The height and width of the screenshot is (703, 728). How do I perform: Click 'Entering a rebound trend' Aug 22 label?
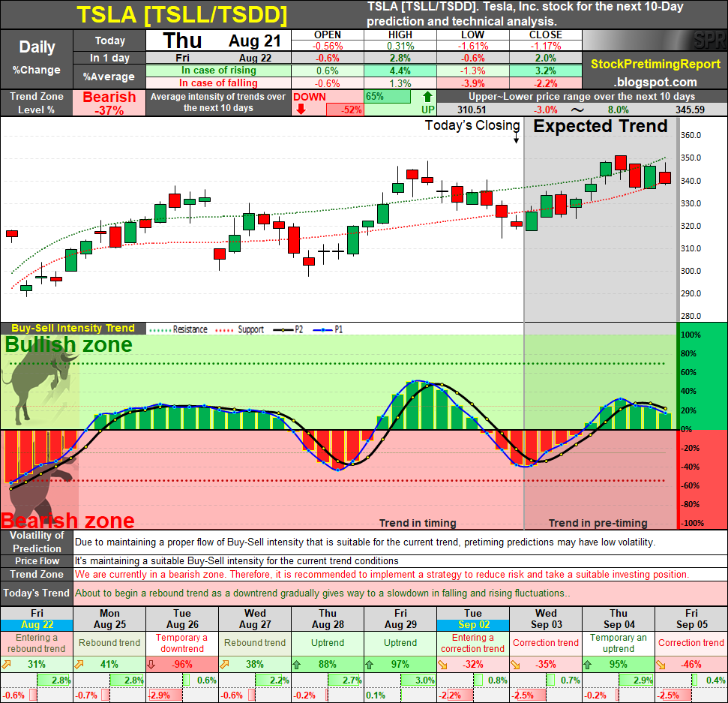(37, 643)
